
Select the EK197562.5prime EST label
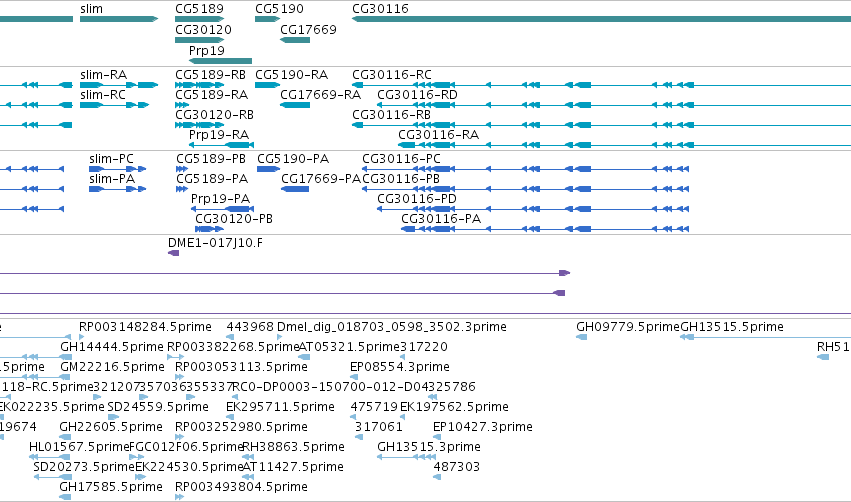tap(454, 406)
